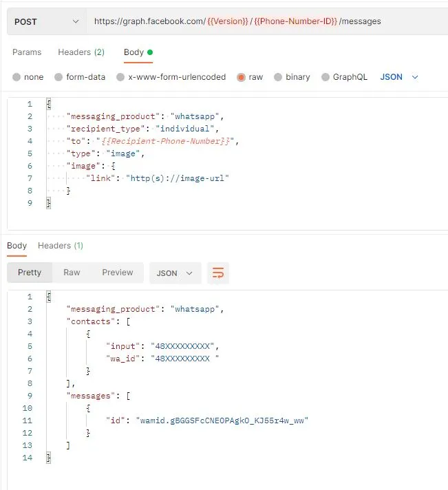Open the request body JSON format dropdown
Image resolution: width=448 pixels, height=490 pixels.
coord(399,77)
